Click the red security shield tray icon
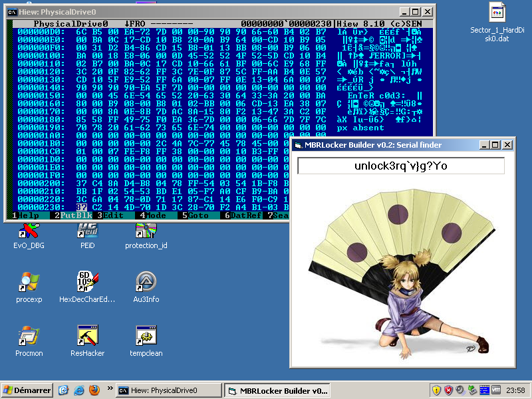The height and width of the screenshot is (399, 532). (448, 390)
